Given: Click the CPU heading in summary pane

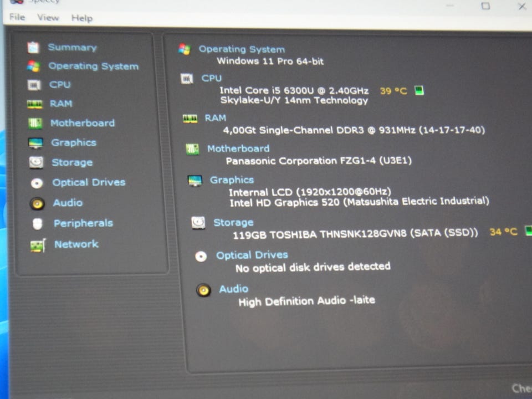Looking at the screenshot, I should [211, 78].
